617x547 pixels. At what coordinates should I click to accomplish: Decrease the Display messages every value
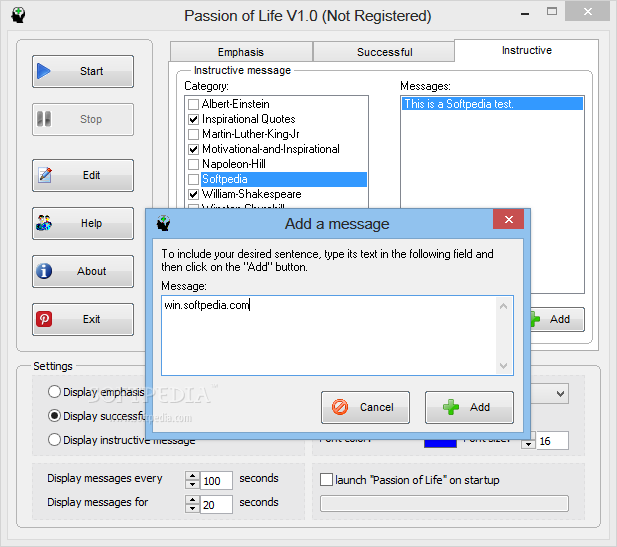(x=192, y=485)
